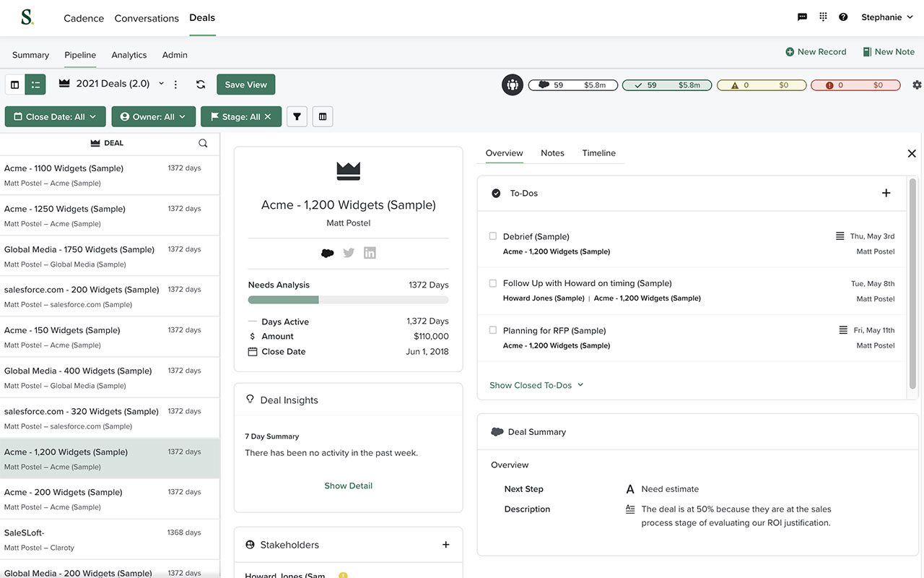The image size is (924, 578).
Task: Open notes icon for Debrief to-do
Action: [840, 236]
